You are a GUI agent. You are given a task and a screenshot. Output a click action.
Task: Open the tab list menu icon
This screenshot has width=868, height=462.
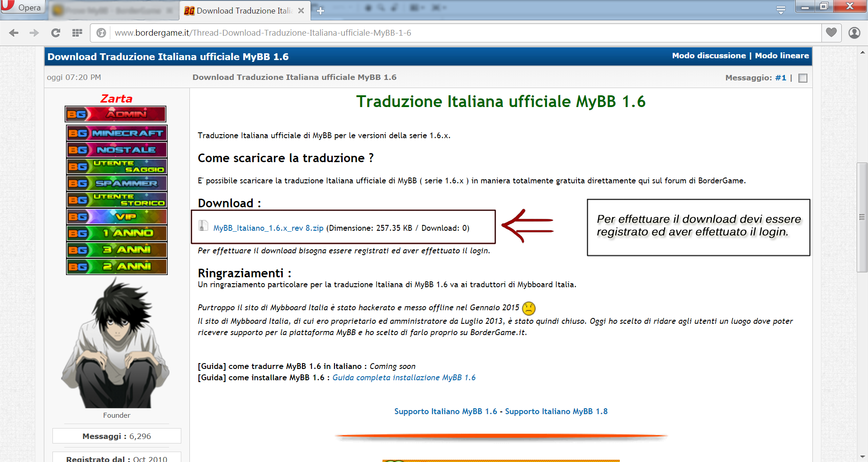pyautogui.click(x=781, y=10)
